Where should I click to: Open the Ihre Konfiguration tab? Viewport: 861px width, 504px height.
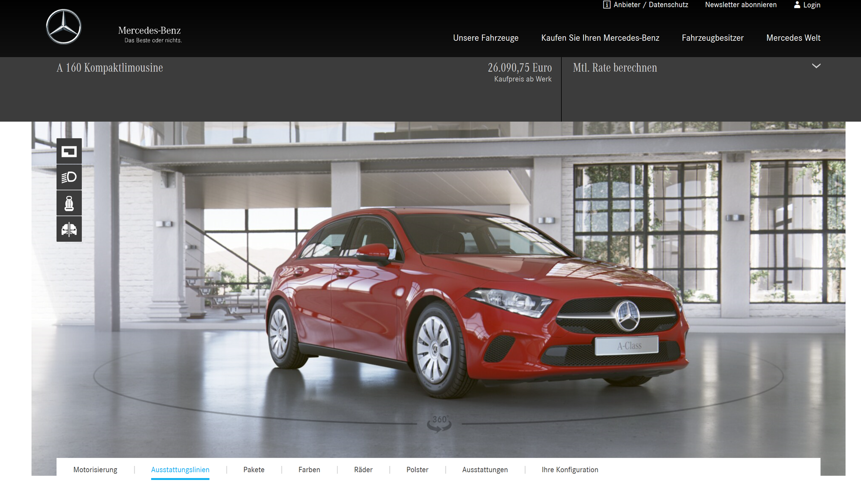coord(570,470)
